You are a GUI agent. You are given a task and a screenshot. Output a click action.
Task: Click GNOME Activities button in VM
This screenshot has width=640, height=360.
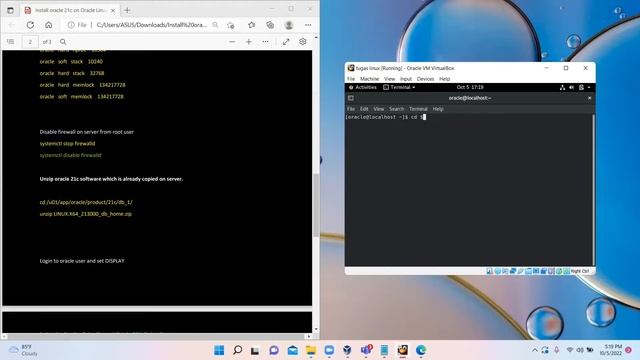(363, 87)
